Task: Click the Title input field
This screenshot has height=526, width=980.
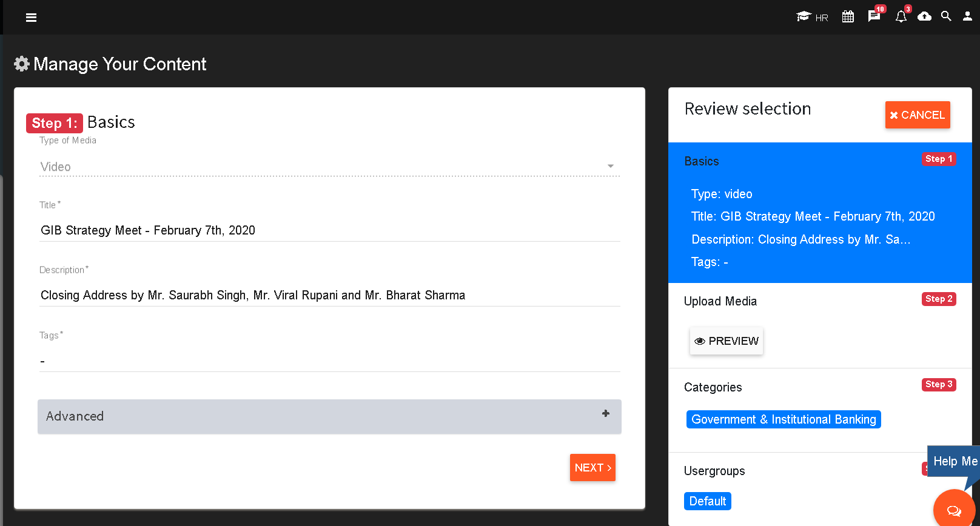Action: pyautogui.click(x=330, y=230)
